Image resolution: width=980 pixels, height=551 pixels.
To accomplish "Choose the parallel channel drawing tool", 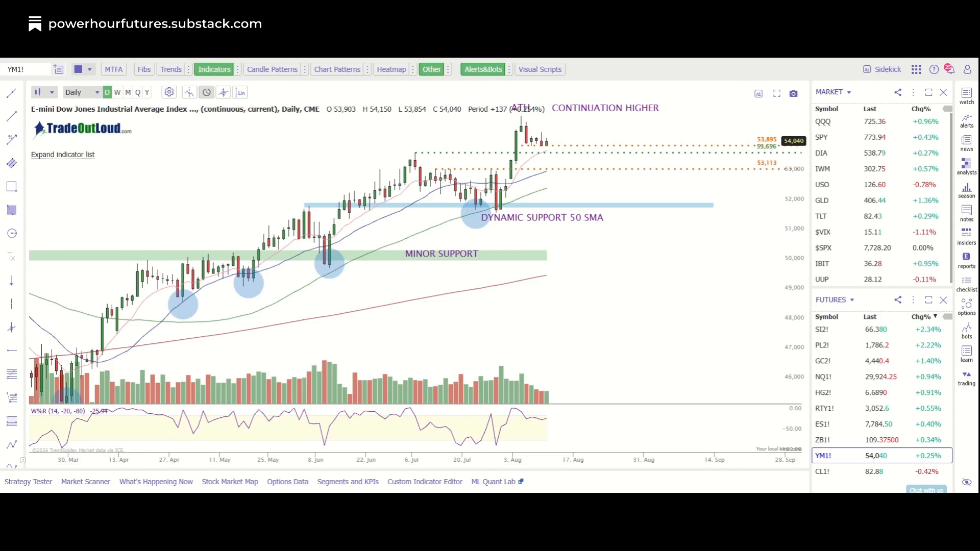I will coord(11,163).
